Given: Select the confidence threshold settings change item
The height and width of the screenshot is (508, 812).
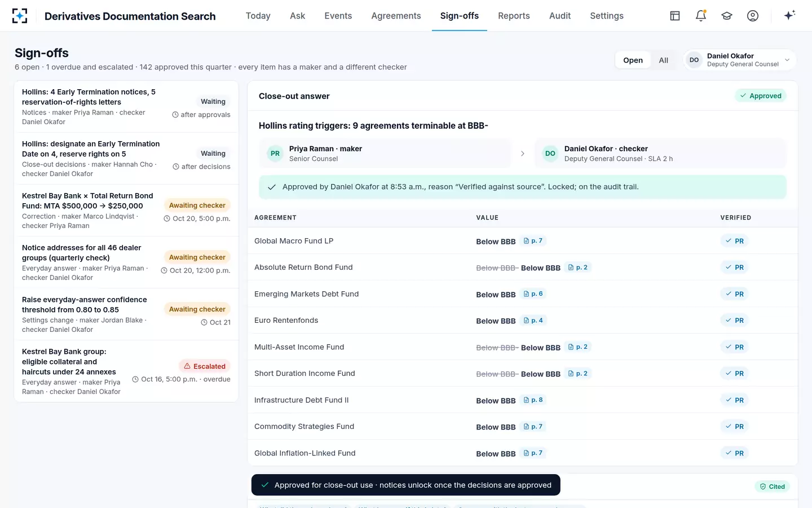Looking at the screenshot, I should point(126,314).
